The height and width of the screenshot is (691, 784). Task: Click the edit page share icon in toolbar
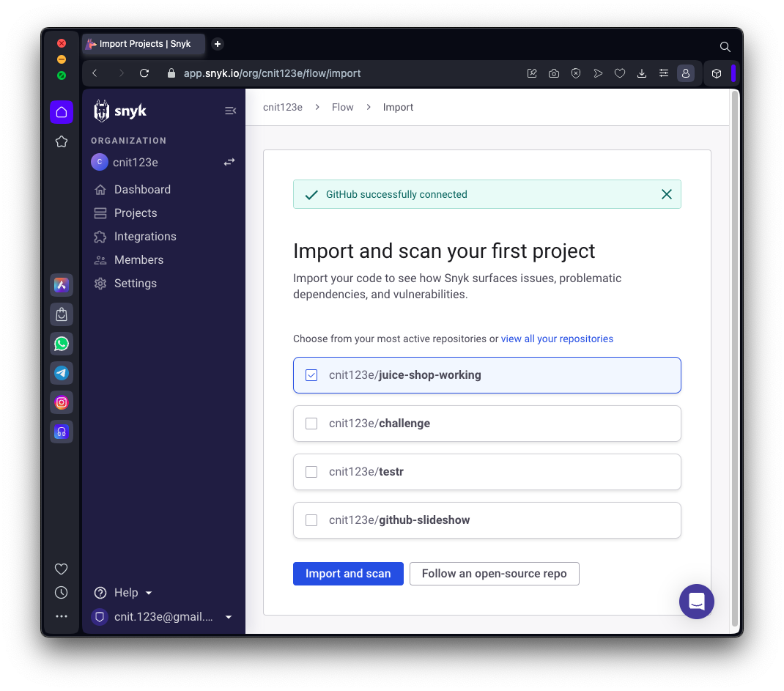tap(532, 73)
